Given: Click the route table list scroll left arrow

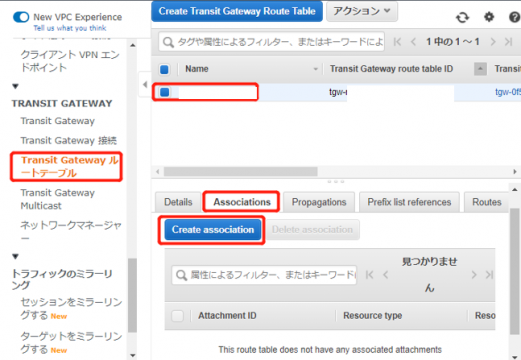Looking at the screenshot, I should 157,172.
